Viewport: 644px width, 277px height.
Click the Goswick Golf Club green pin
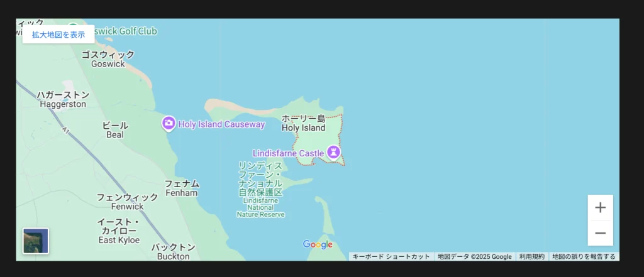click(x=73, y=26)
